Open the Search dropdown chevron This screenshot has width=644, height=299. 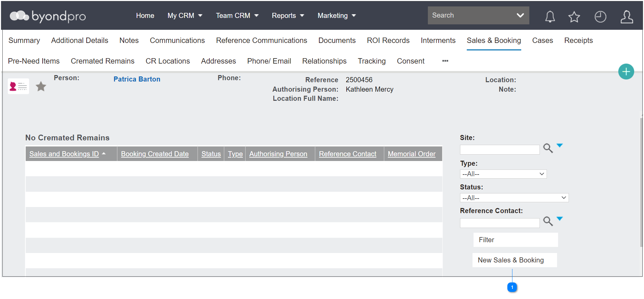520,16
